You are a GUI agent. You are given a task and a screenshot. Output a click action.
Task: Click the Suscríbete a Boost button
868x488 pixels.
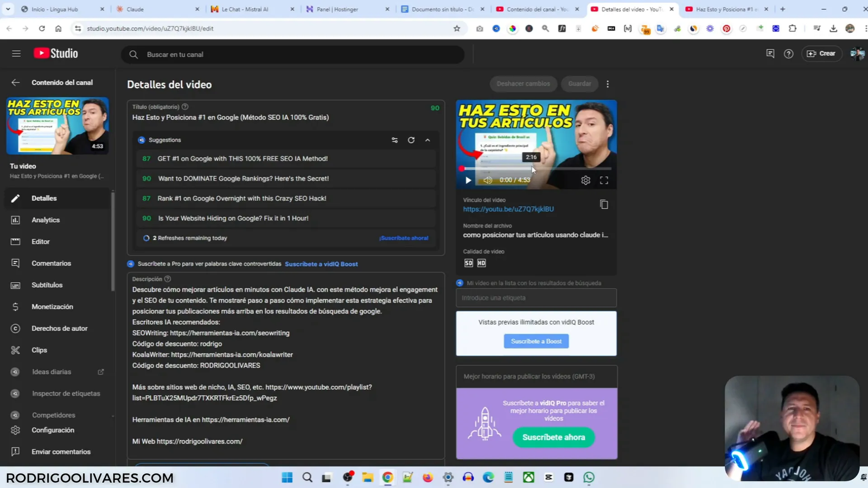pos(536,341)
